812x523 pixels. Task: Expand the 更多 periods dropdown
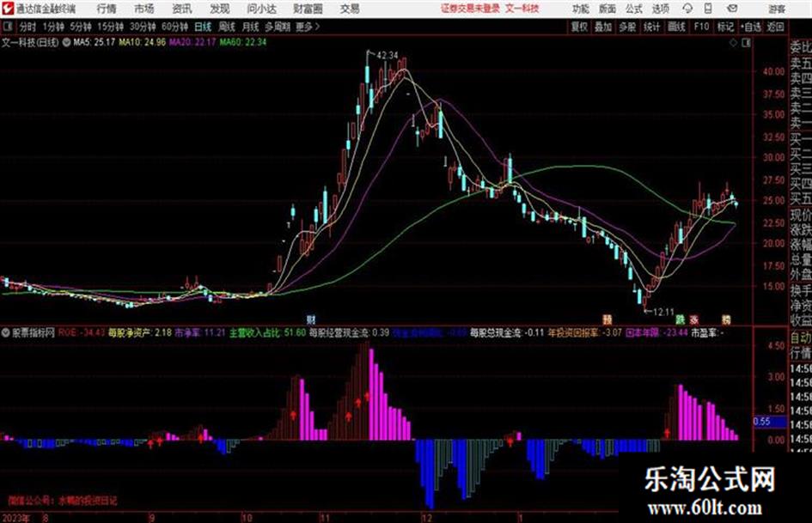coord(308,27)
